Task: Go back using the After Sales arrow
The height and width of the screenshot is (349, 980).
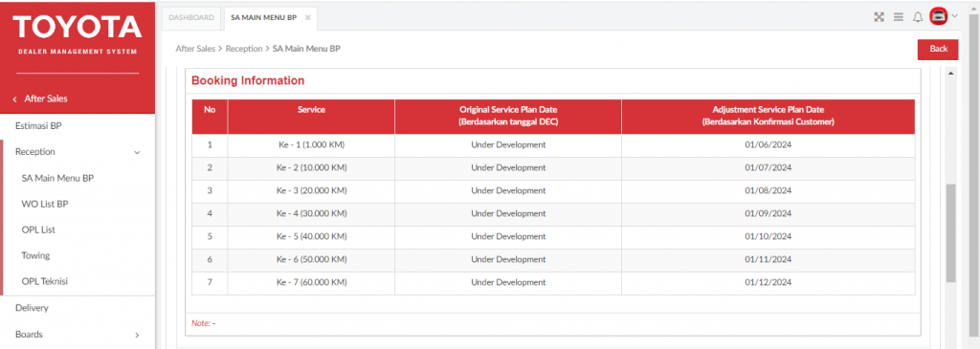Action: (14, 98)
